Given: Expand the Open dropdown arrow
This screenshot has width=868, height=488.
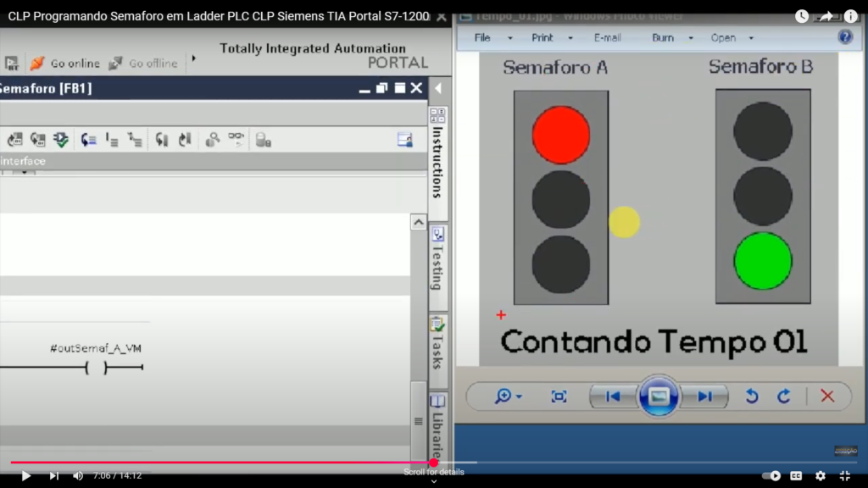Looking at the screenshot, I should coord(751,38).
